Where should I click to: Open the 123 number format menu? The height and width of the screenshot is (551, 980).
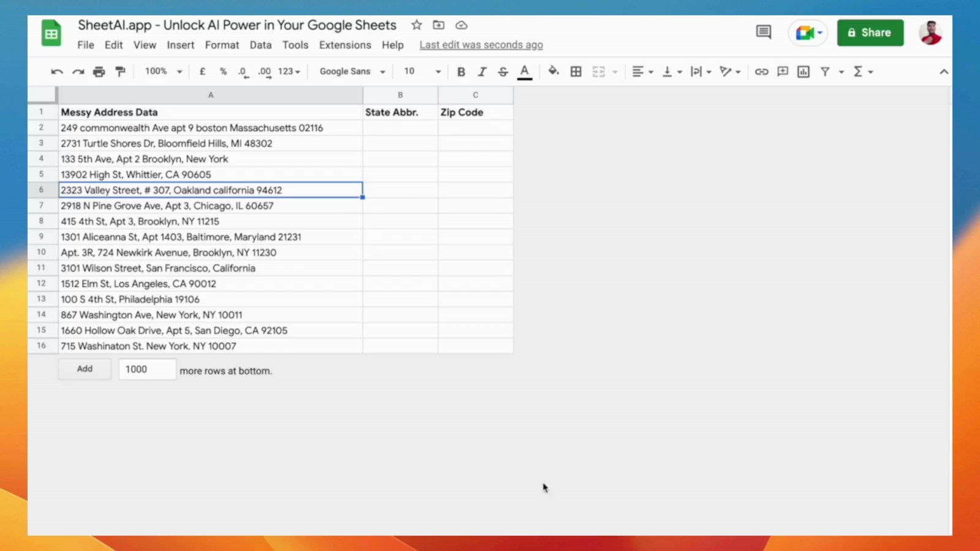pos(287,72)
